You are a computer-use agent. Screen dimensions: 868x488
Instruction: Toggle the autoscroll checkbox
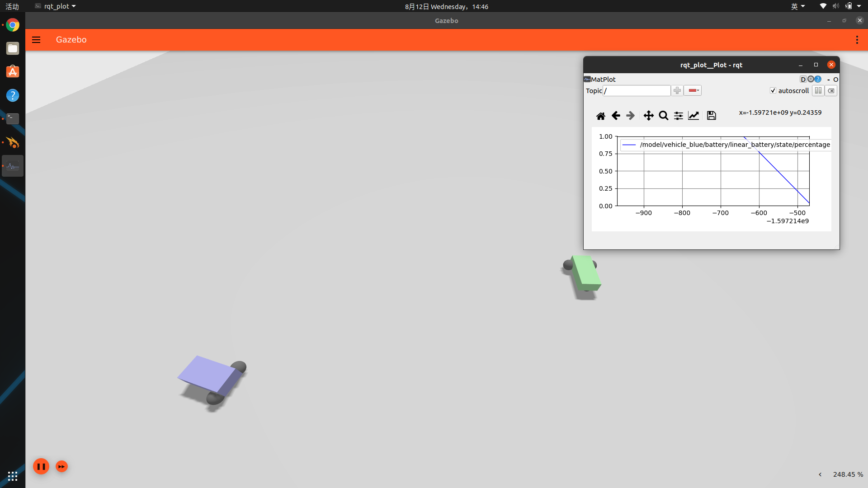[773, 90]
